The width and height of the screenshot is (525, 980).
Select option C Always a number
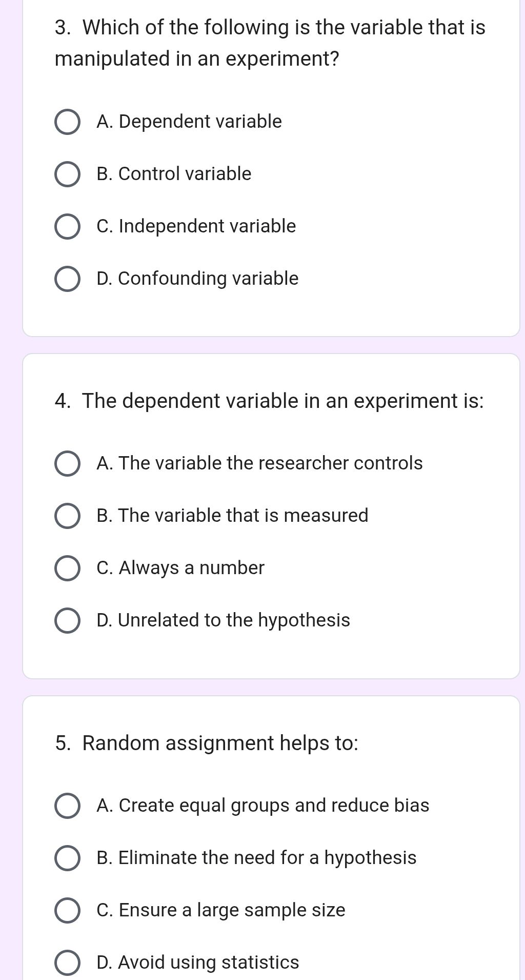tap(67, 569)
